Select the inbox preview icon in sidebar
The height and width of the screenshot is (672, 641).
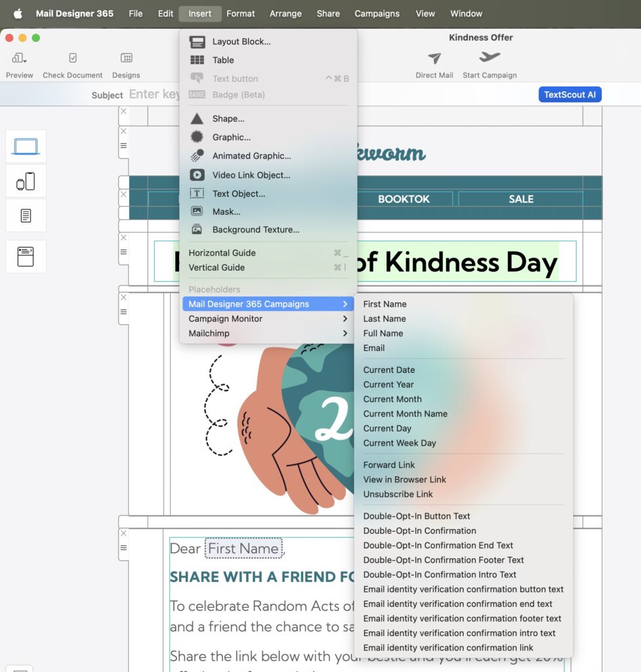pyautogui.click(x=26, y=257)
